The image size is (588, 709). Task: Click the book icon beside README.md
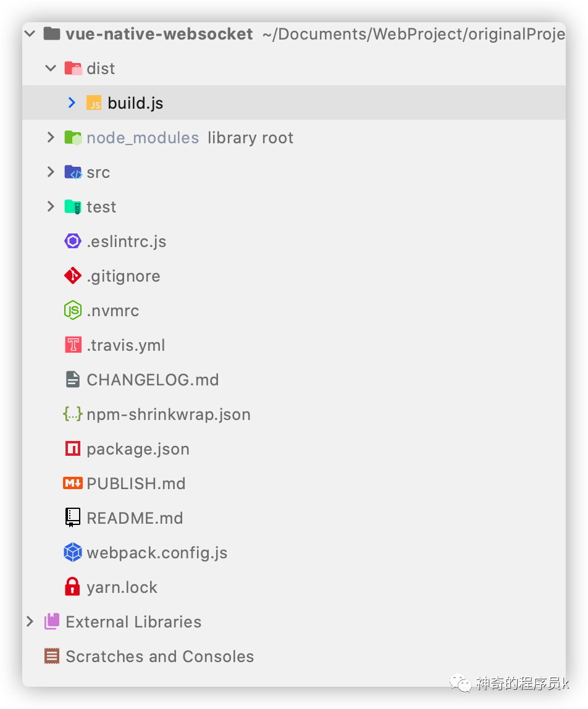click(73, 518)
